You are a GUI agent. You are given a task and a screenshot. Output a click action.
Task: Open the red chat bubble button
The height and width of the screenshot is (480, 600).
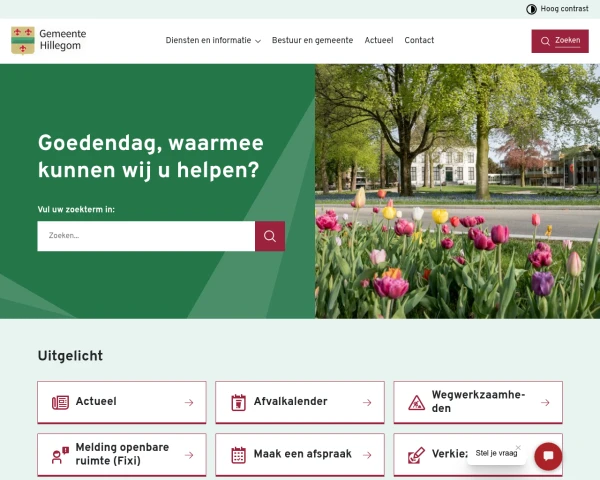point(548,456)
